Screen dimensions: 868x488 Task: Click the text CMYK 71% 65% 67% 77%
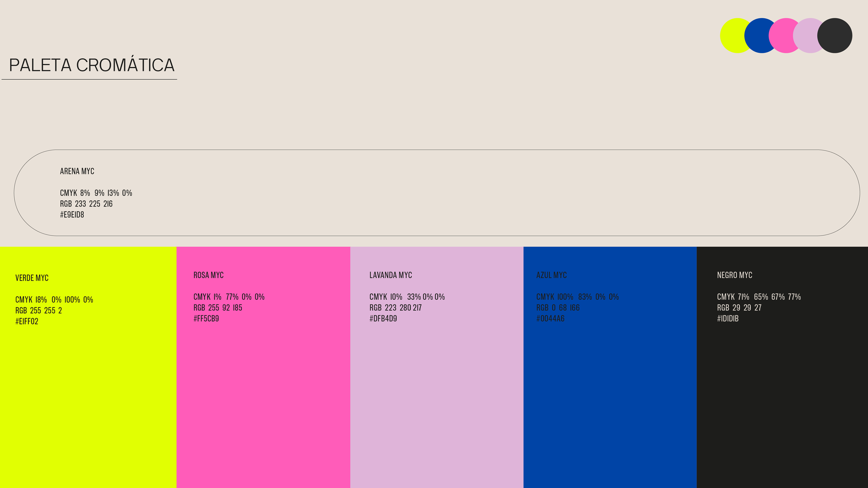point(759,296)
